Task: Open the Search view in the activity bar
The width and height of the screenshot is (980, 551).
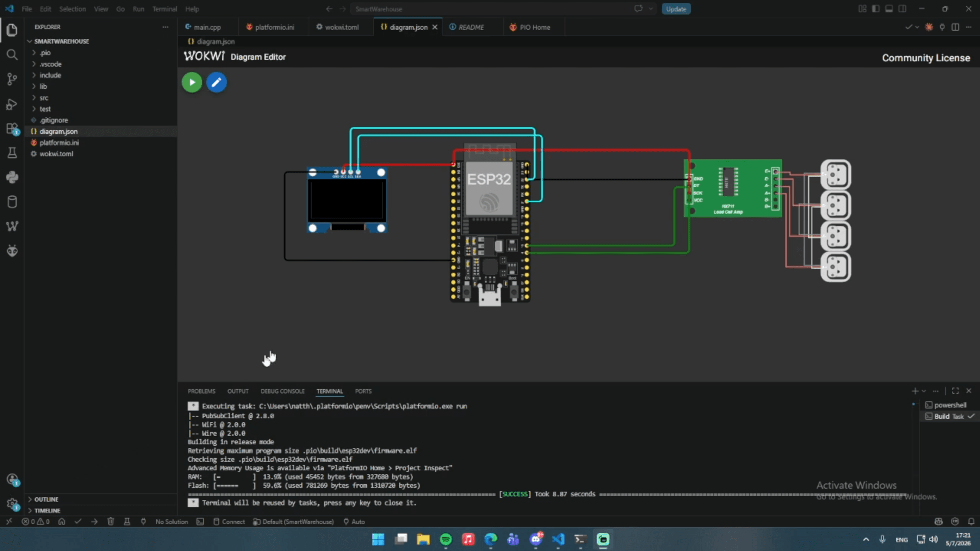Action: click(12, 54)
